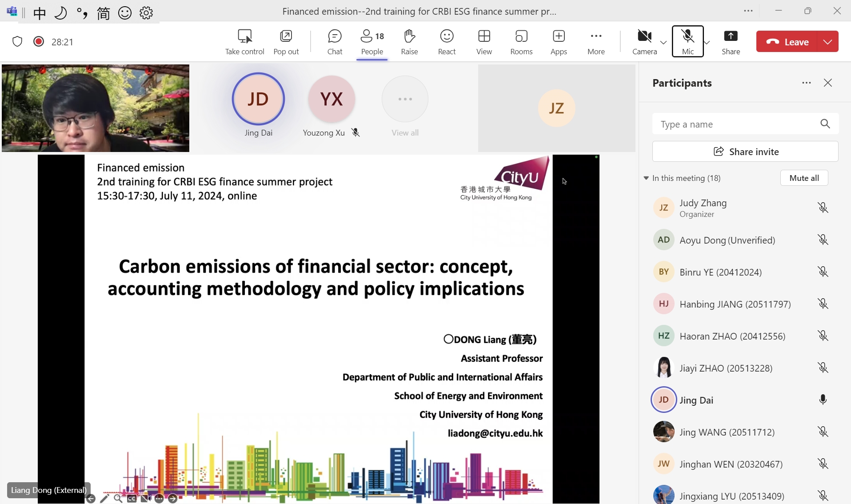
Task: Turn on the Camera
Action: tap(644, 42)
